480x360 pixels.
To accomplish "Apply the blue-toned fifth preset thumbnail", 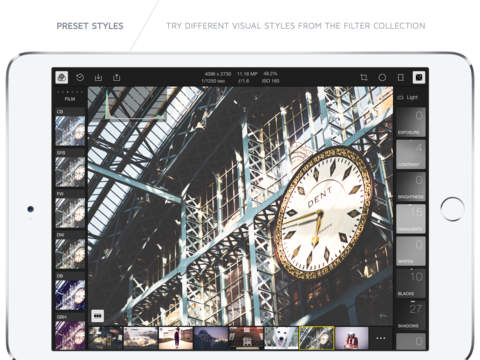I will pyautogui.click(x=70, y=295).
